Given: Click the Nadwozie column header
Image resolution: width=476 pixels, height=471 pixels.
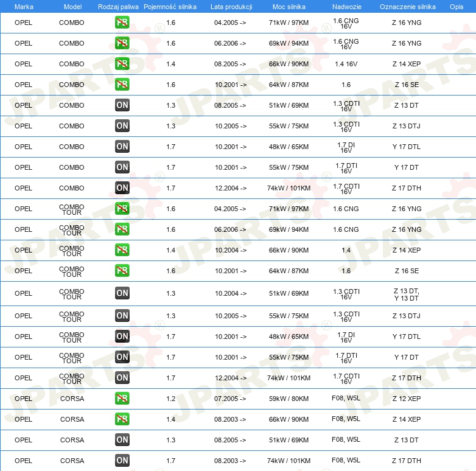Looking at the screenshot, I should [x=347, y=7].
